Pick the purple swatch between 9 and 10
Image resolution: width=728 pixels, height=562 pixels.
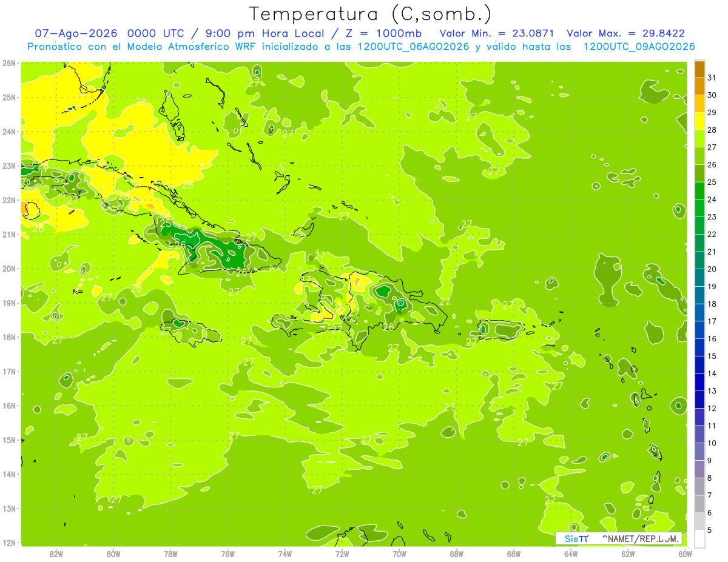click(699, 451)
